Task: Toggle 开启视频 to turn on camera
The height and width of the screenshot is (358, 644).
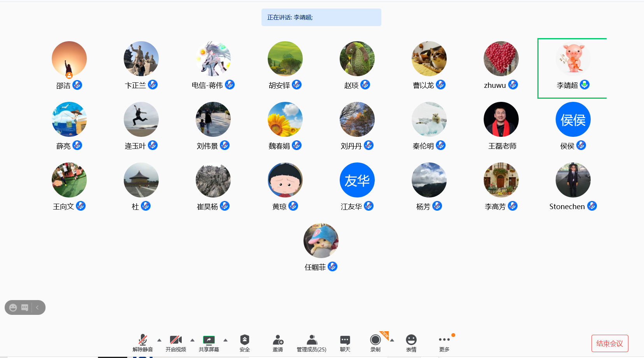Action: 176,340
